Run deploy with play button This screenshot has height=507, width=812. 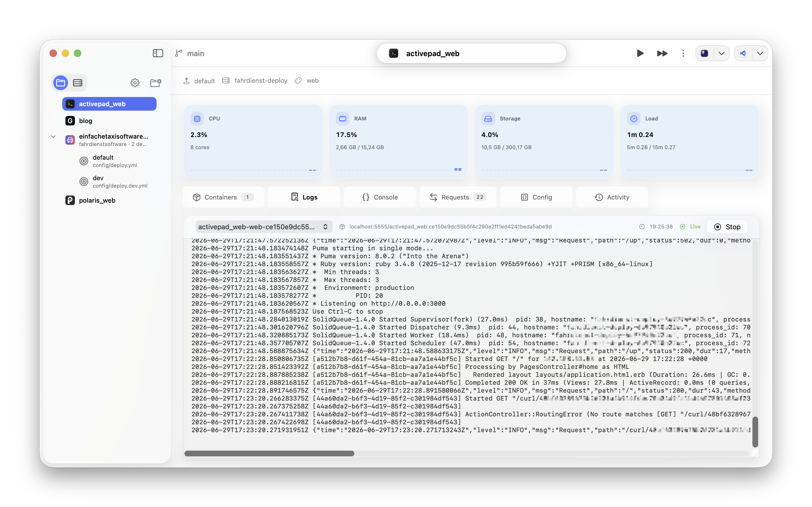tap(640, 53)
